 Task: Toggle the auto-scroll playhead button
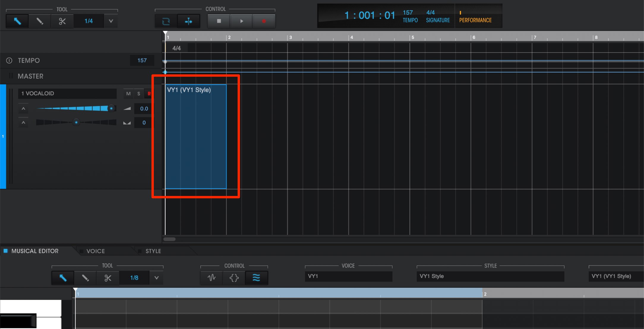[x=188, y=21]
